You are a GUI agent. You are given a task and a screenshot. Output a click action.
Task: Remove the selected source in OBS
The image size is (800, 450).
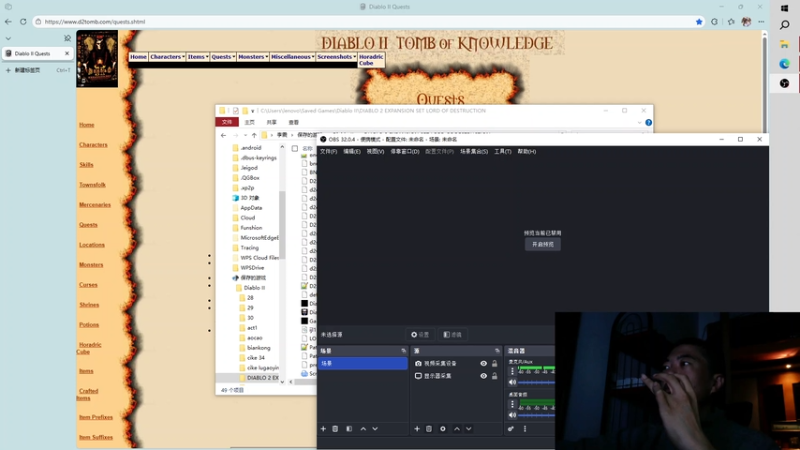(x=429, y=429)
